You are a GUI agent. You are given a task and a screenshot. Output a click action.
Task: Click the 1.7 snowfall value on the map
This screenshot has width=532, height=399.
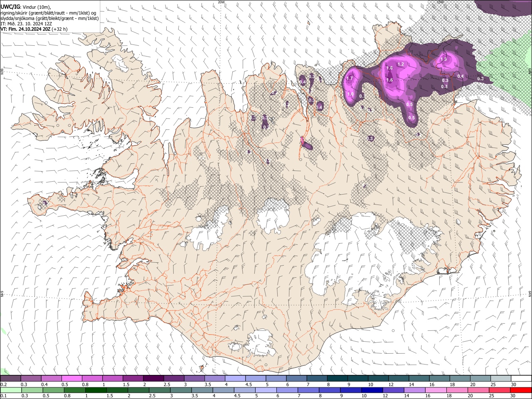pos(350,78)
